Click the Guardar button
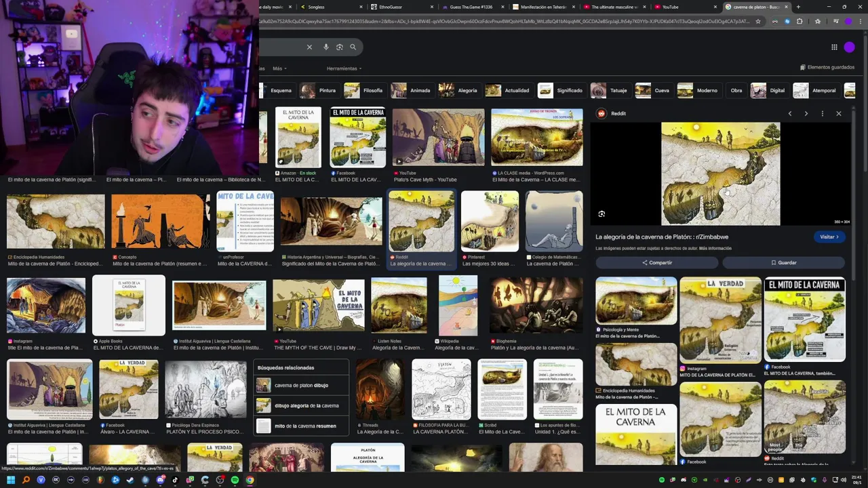868x488 pixels. [x=783, y=262]
